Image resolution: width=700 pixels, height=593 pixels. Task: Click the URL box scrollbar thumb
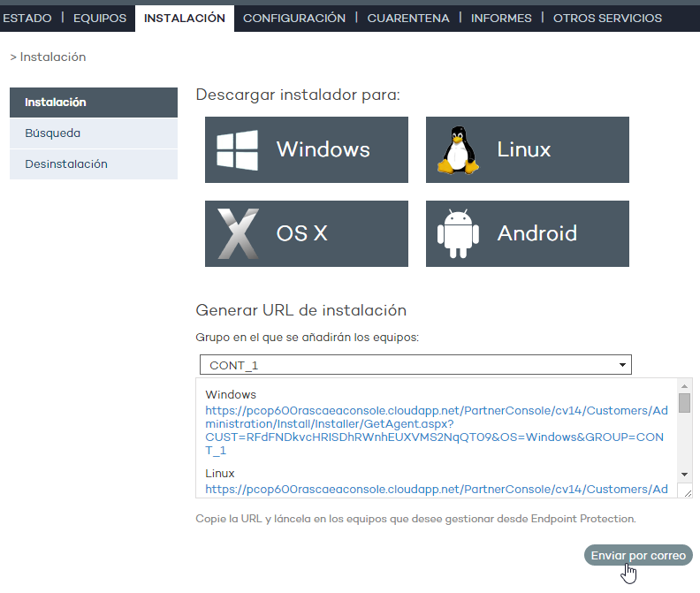[684, 402]
